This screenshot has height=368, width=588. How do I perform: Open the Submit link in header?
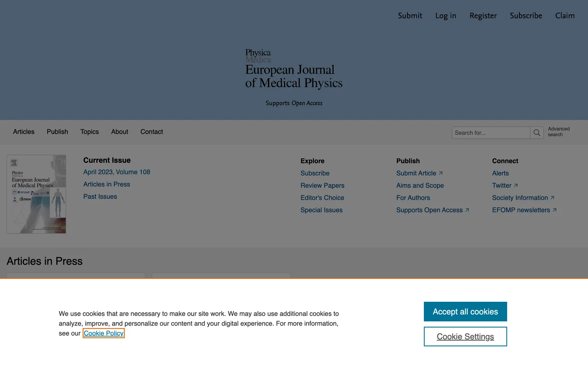(x=410, y=16)
